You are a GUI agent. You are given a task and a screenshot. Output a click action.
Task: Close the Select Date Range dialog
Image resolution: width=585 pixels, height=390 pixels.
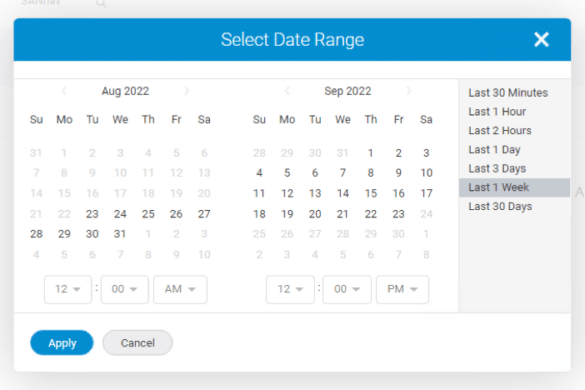pos(541,40)
